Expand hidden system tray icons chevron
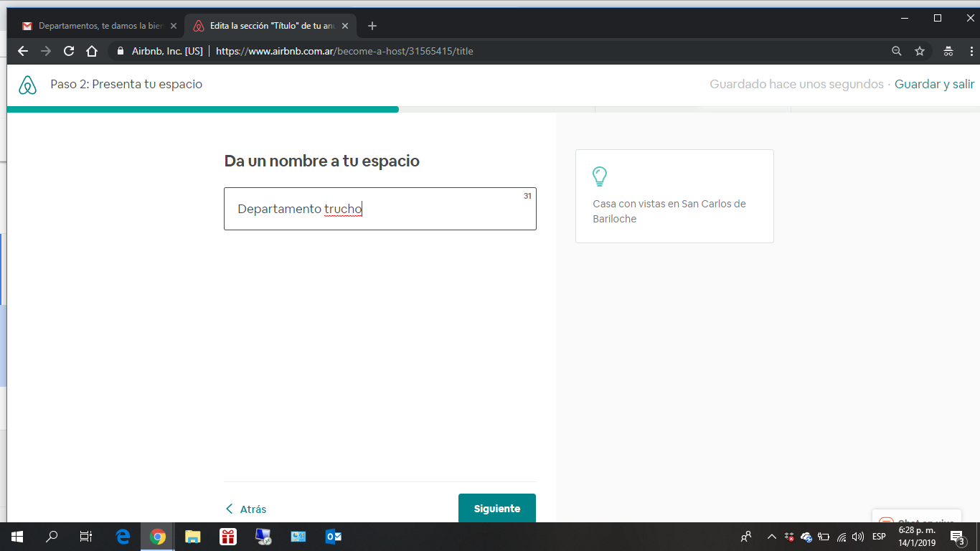The height and width of the screenshot is (551, 980). (772, 536)
